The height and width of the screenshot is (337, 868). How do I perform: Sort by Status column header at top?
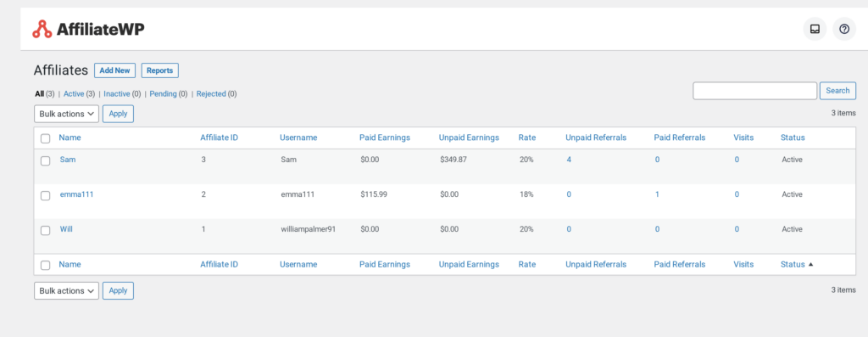coord(793,138)
